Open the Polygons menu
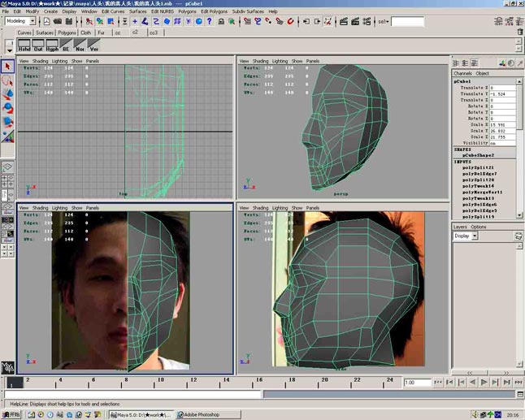525x420 pixels. (x=187, y=11)
